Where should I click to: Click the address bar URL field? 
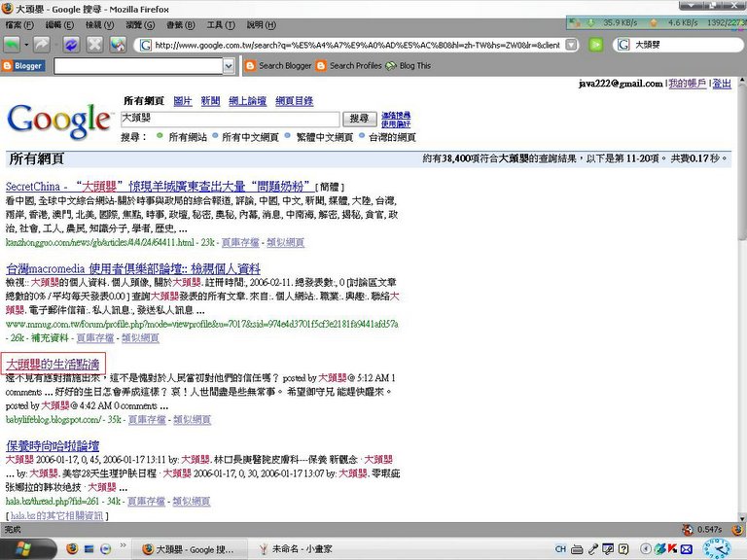pyautogui.click(x=358, y=45)
